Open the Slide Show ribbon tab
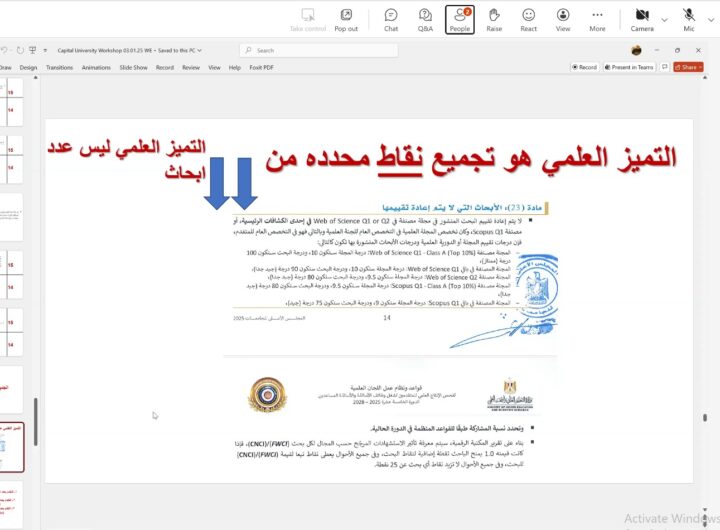Image resolution: width=720 pixels, height=530 pixels. pyautogui.click(x=133, y=67)
